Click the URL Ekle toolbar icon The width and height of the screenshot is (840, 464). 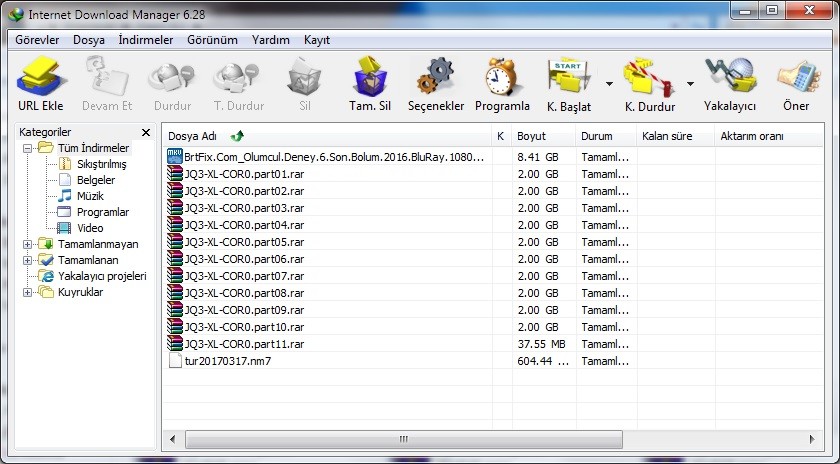tap(41, 78)
